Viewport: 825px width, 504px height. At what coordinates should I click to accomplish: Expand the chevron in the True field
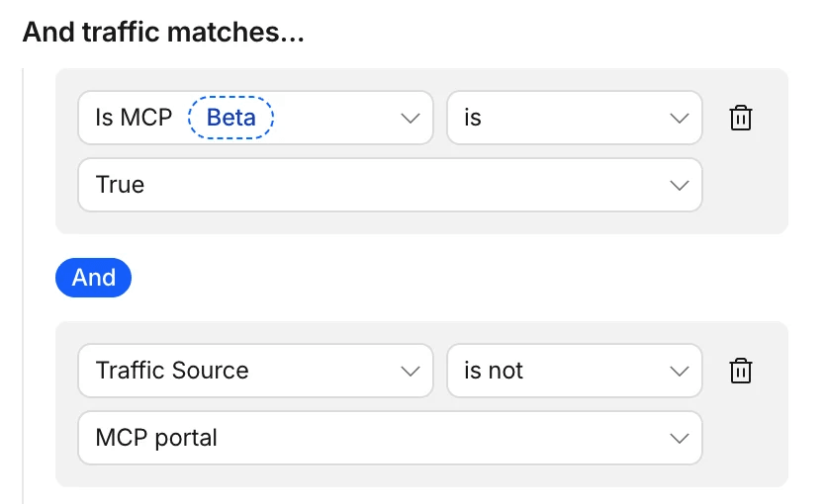tap(680, 186)
